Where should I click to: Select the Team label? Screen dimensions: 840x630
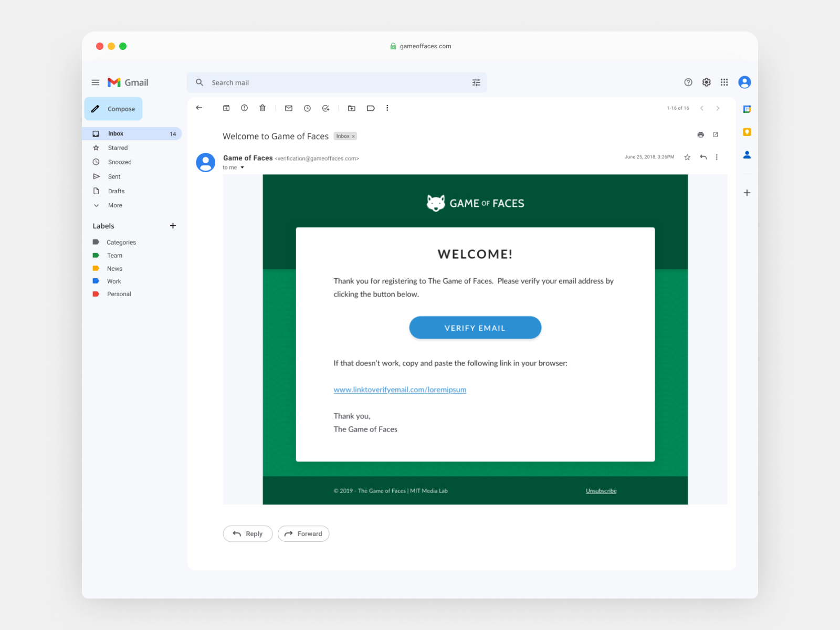click(x=114, y=256)
